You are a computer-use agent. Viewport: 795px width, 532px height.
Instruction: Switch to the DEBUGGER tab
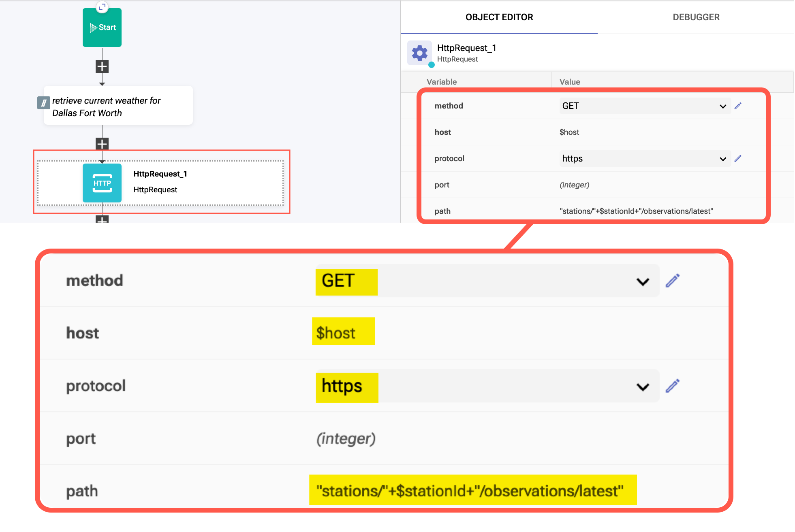(696, 17)
